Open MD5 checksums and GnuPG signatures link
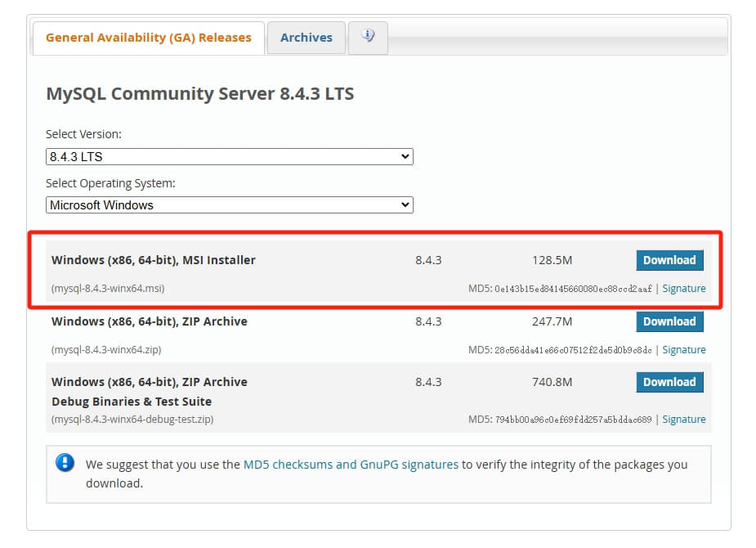This screenshot has height=548, width=756. (351, 465)
